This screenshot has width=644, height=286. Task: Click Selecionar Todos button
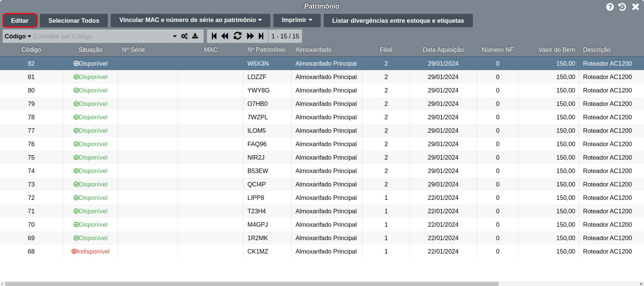[74, 21]
